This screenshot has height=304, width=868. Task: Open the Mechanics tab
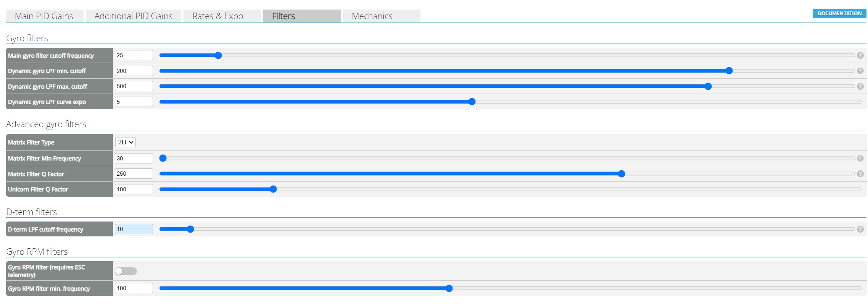click(x=372, y=16)
